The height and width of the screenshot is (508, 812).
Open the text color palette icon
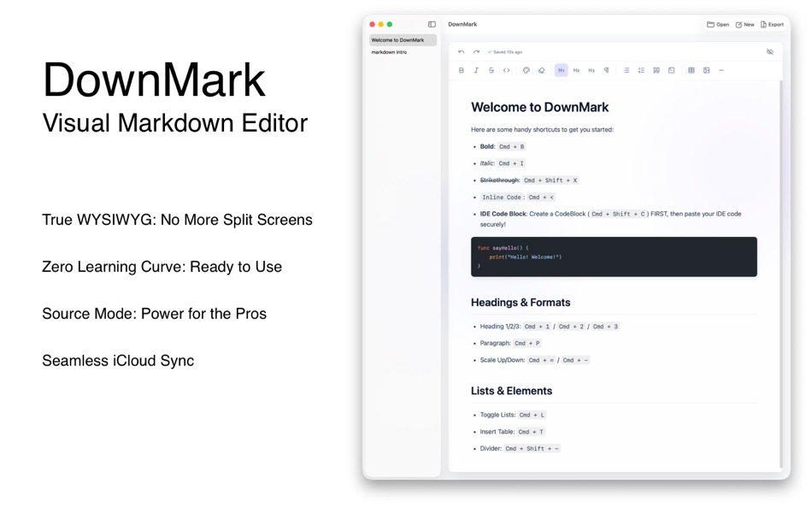coord(527,70)
